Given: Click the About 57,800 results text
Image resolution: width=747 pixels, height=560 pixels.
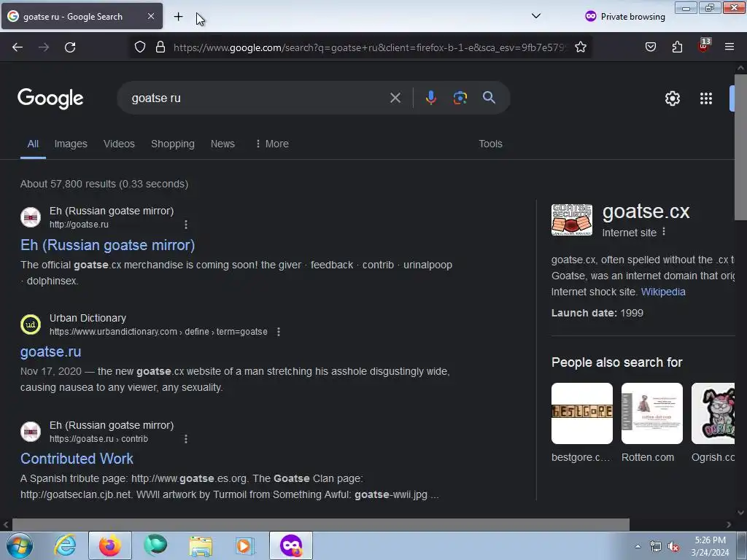Looking at the screenshot, I should click(104, 184).
